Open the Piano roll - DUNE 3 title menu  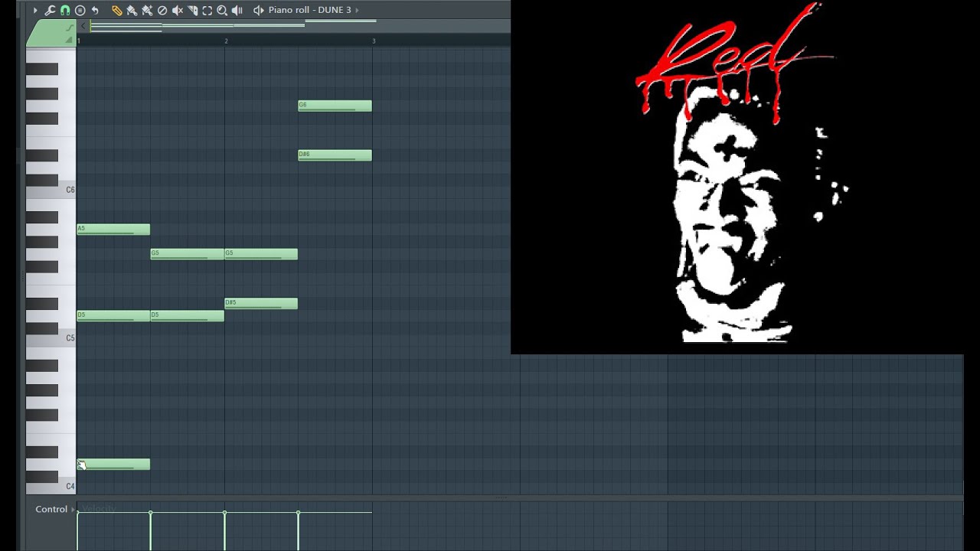[x=309, y=10]
